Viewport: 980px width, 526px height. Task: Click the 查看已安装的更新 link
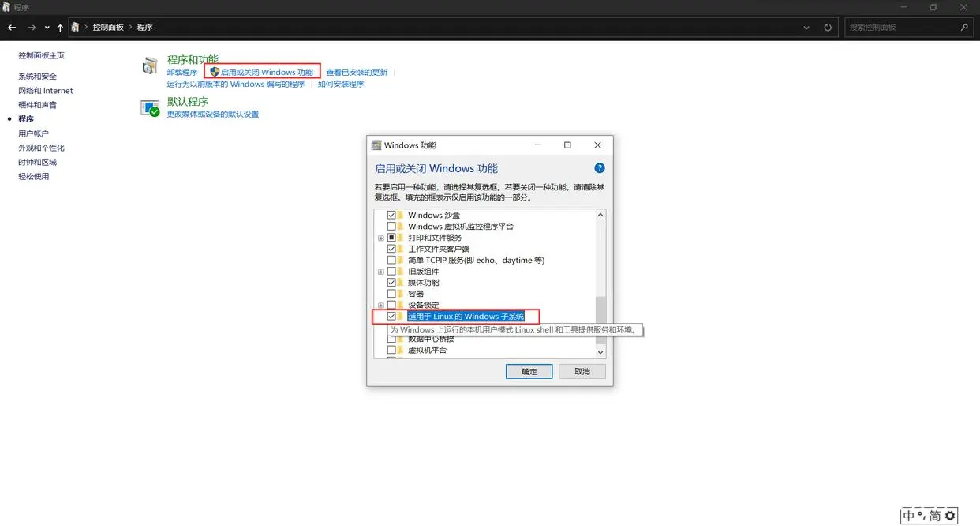[357, 72]
